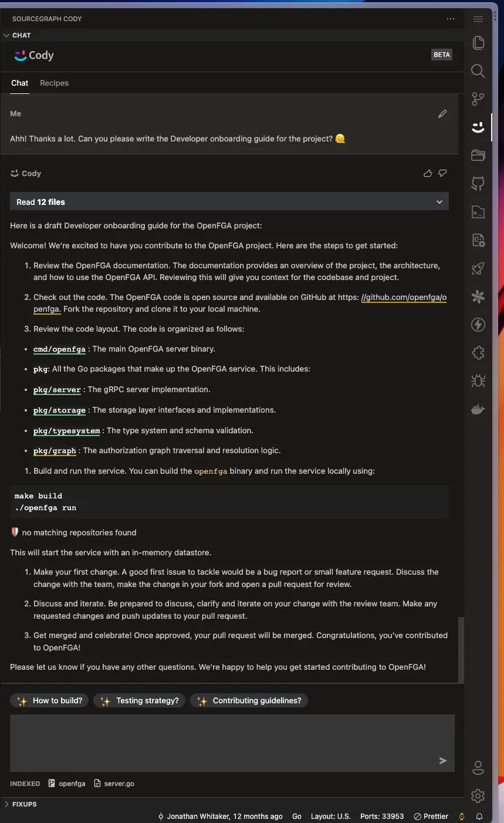Click the How to build? suggestion

49,700
